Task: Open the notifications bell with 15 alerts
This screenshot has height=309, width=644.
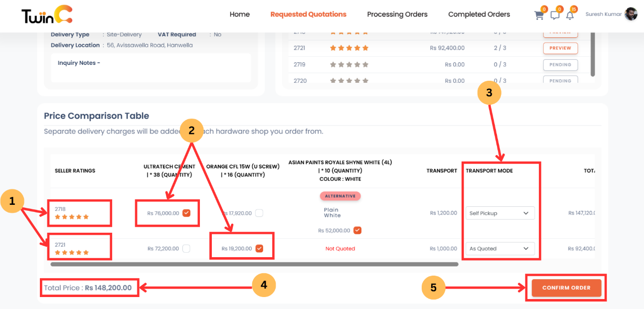Action: [x=570, y=15]
